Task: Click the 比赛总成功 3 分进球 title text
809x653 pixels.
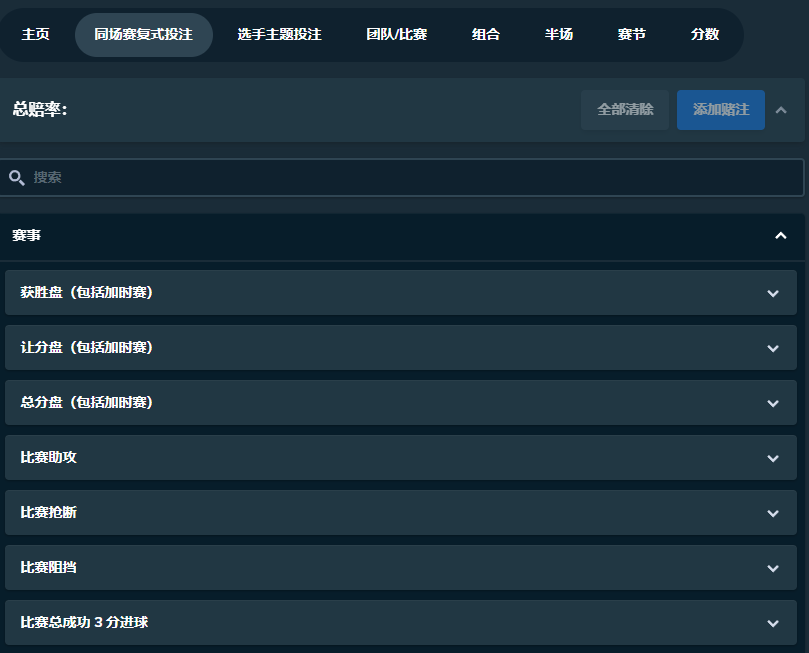Action: (84, 623)
